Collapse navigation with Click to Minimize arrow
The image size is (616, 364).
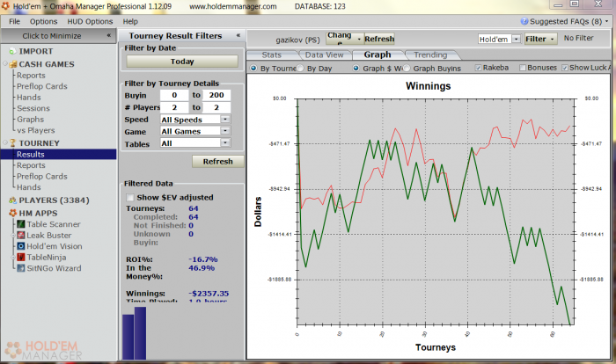(x=109, y=35)
